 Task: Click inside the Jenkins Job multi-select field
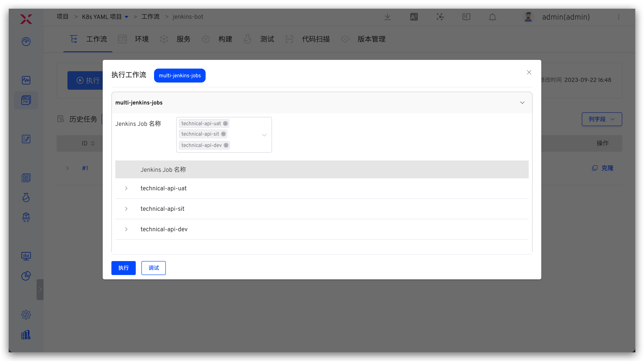pos(224,135)
